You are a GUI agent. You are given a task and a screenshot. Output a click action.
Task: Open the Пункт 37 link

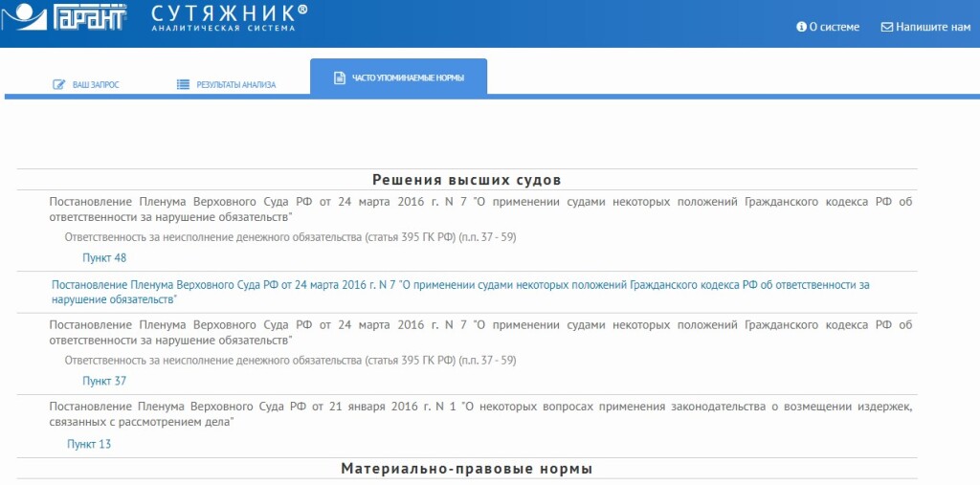coord(104,381)
